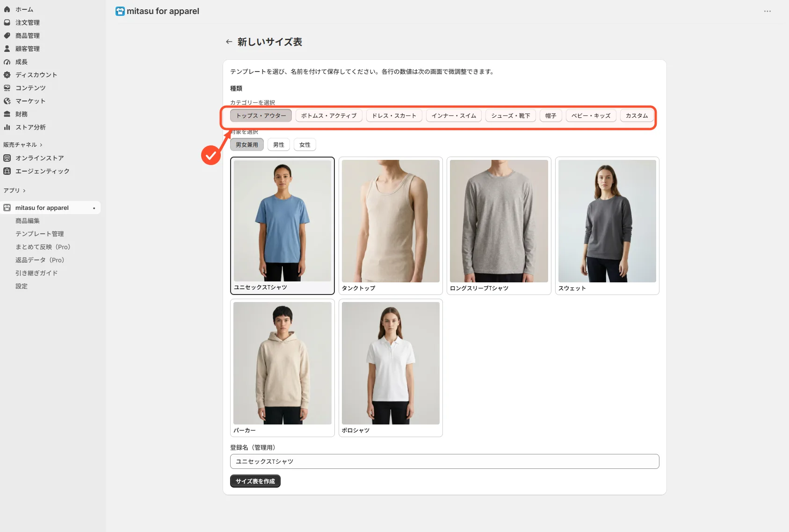This screenshot has height=532, width=789.
Task: Select the 男性 target option
Action: coord(279,145)
